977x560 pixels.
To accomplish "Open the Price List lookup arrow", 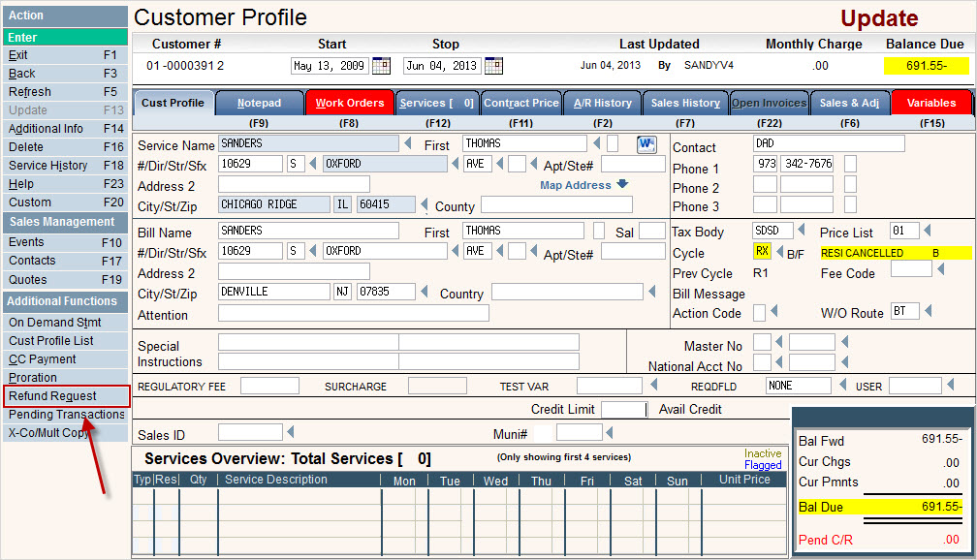I will pos(928,231).
